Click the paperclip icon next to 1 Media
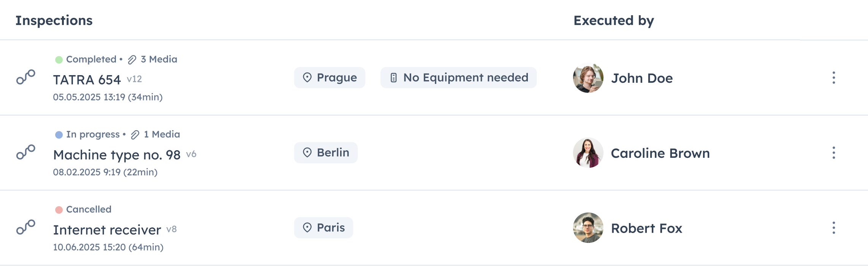Viewport: 868px width, 266px height. [135, 135]
